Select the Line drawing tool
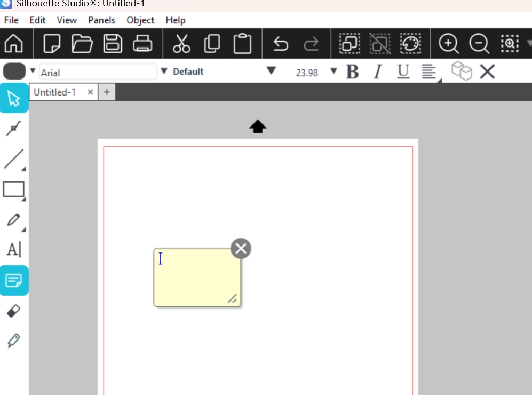532x395 pixels. [x=14, y=159]
